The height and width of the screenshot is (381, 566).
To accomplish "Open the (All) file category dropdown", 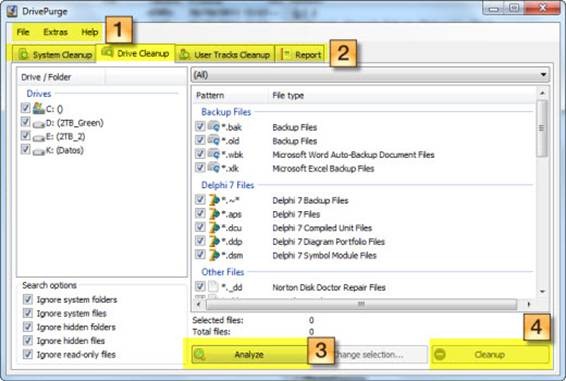I will click(370, 75).
